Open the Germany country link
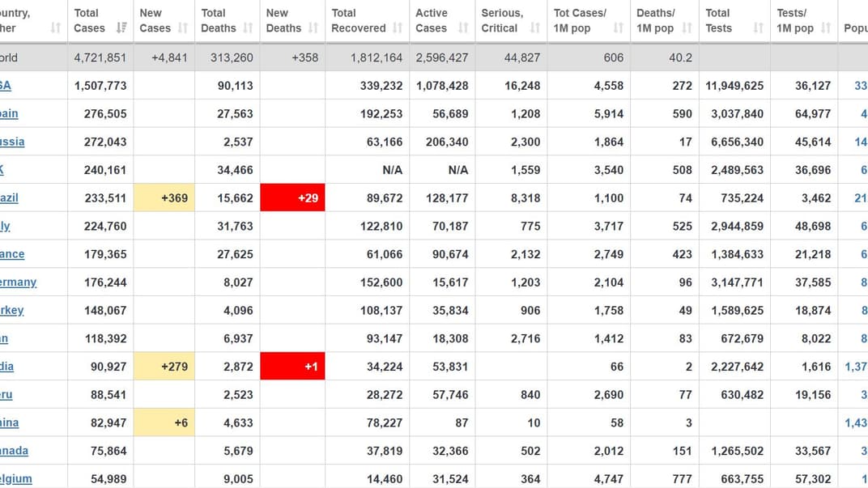Screen dimensions: 868x488 pos(19,282)
